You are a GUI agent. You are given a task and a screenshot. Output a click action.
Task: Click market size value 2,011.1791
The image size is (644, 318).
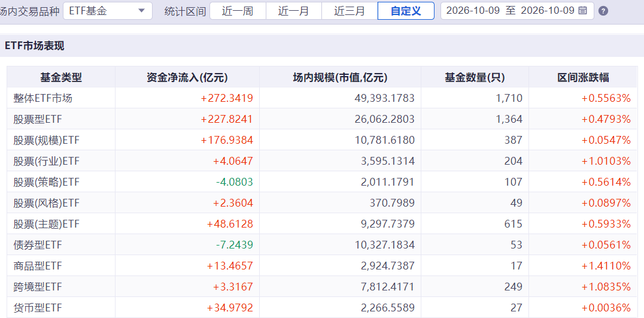click(388, 182)
